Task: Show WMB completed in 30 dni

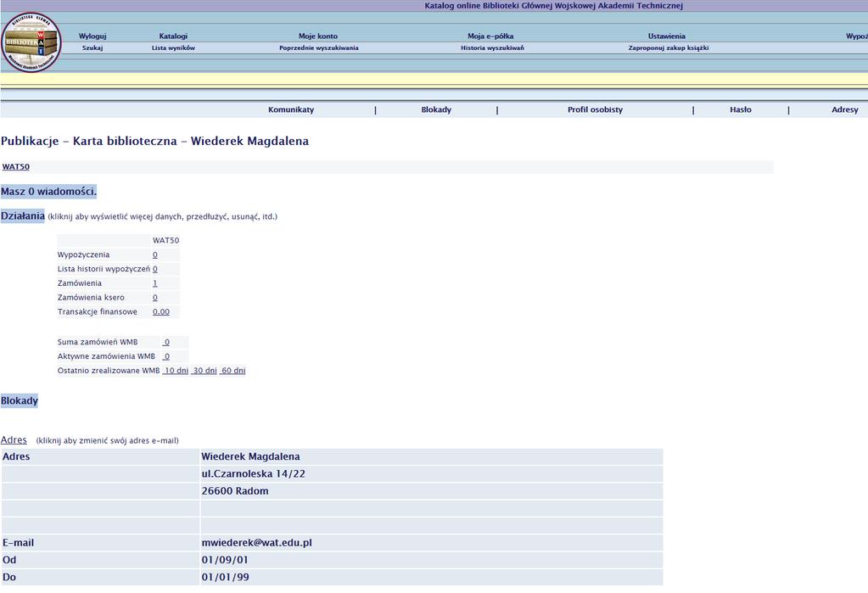Action: pos(204,371)
